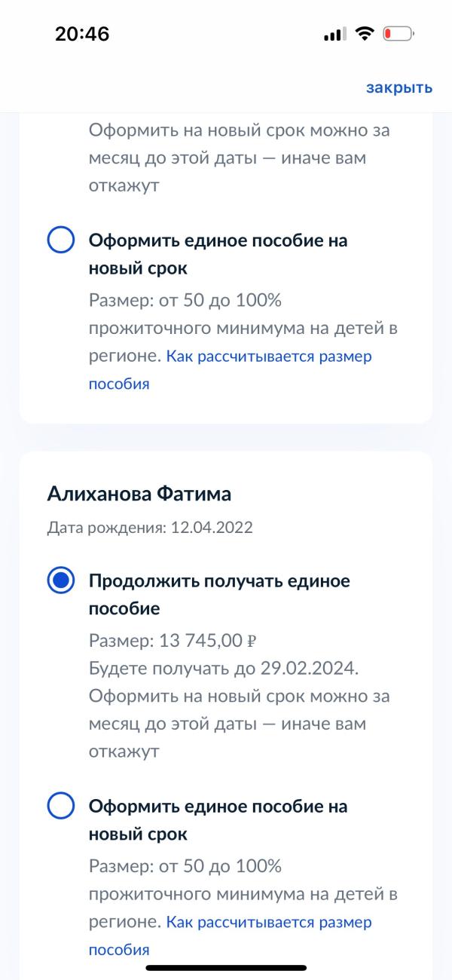Viewport: 452px width, 980px height.
Task: Tap the Размер: 13 745,00 ₽ amount text
Action: pyautogui.click(x=173, y=641)
